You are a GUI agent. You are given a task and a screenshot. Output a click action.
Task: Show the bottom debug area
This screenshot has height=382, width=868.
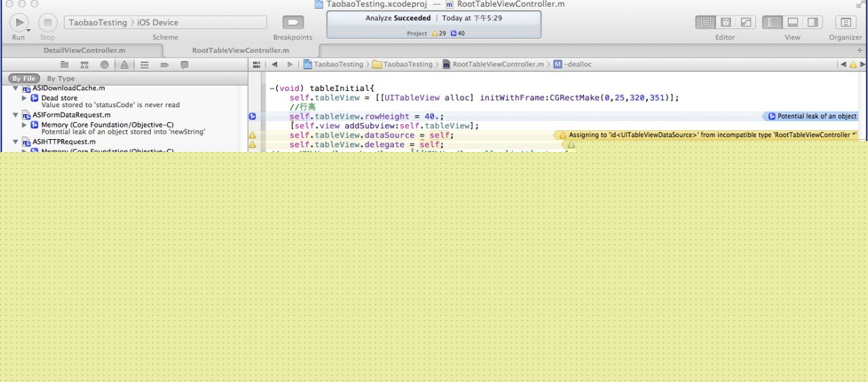pos(792,22)
